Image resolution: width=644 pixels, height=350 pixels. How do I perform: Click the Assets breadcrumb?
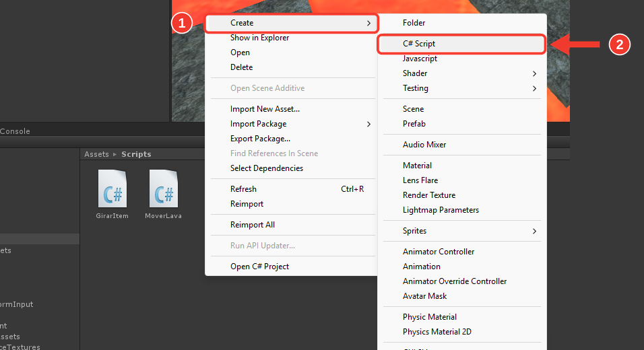96,154
